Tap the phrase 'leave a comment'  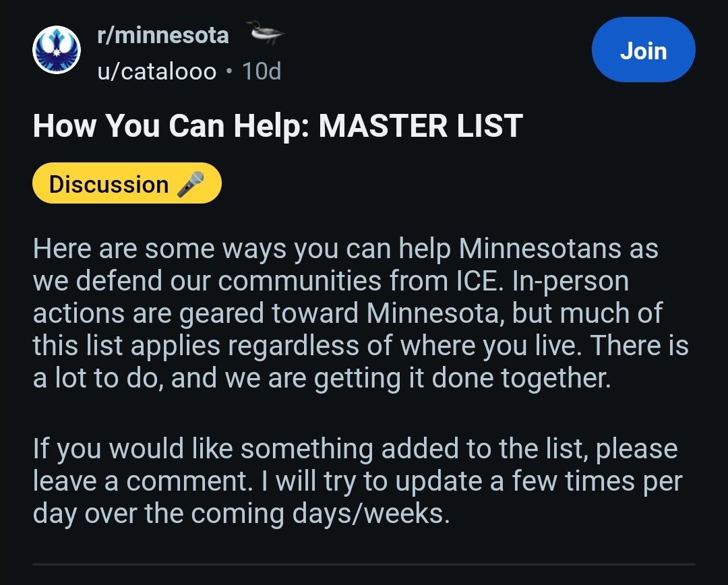[x=132, y=481]
